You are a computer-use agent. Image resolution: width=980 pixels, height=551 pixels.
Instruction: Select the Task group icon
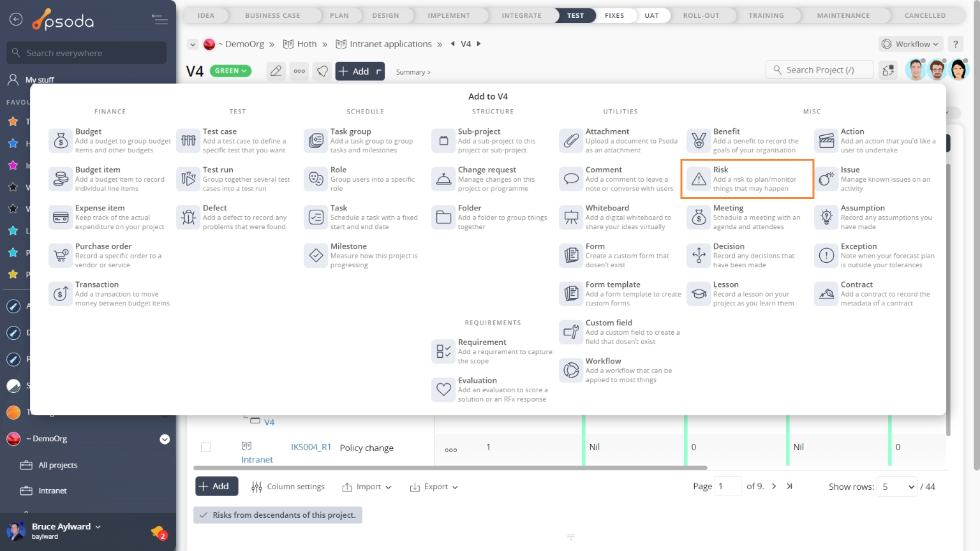(316, 141)
